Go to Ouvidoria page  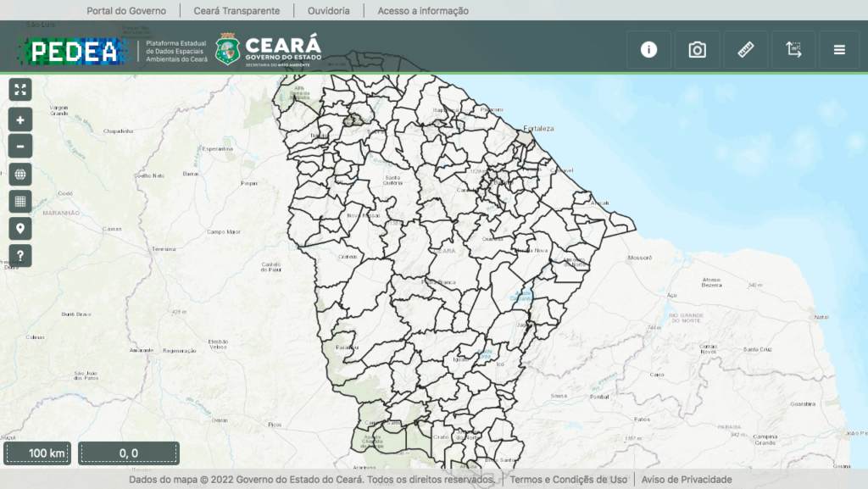coord(328,11)
